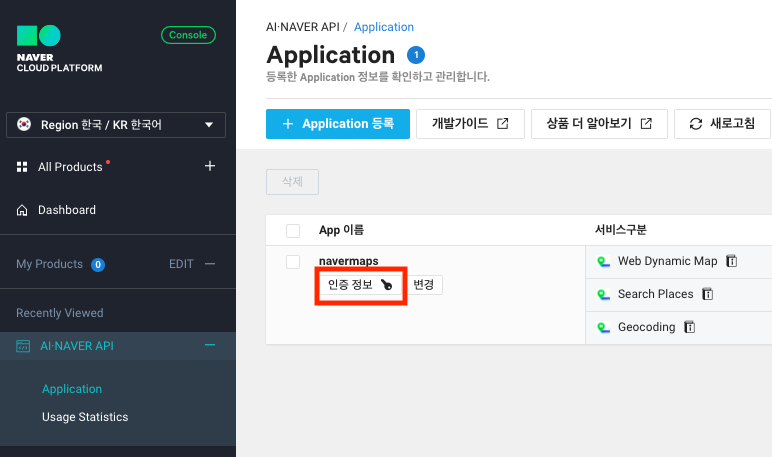Click the Application 등록 button
772x457 pixels.
click(338, 124)
